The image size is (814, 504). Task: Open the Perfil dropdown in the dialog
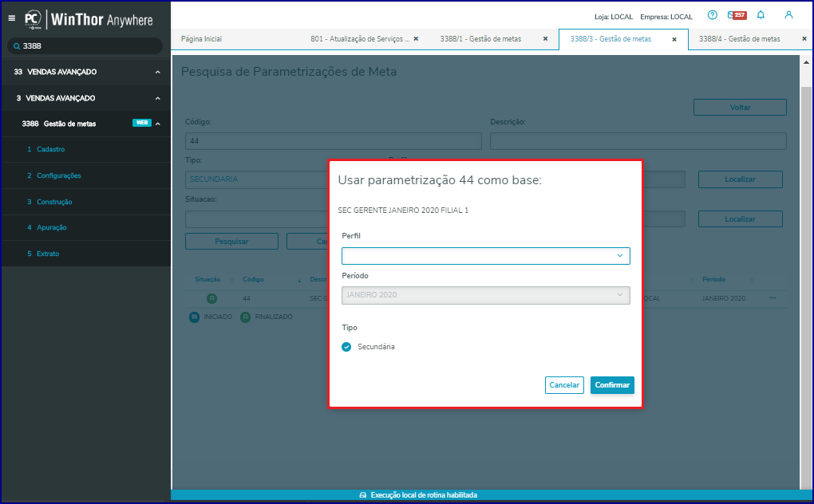point(485,256)
